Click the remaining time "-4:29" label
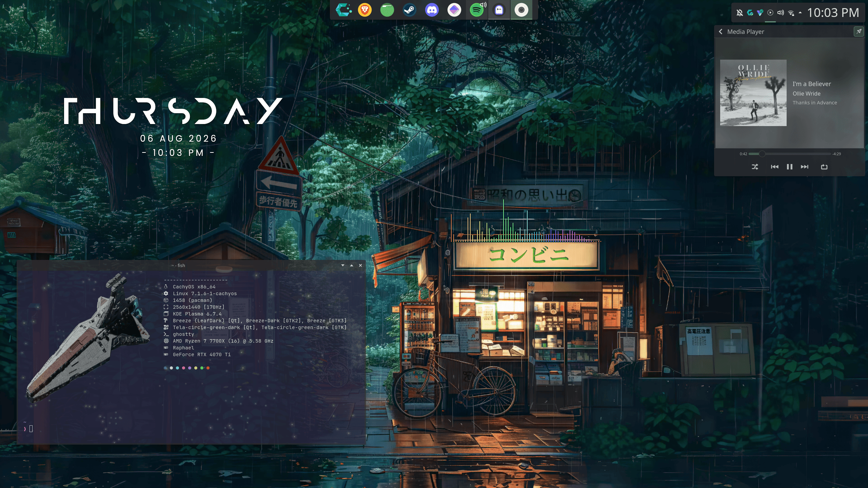This screenshot has width=868, height=488. tap(837, 154)
